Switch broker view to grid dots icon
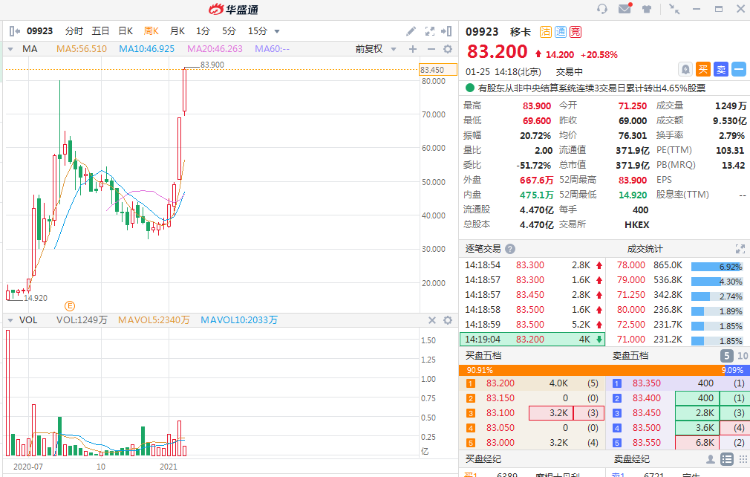Viewport: 750px width, 477px height. [742, 459]
